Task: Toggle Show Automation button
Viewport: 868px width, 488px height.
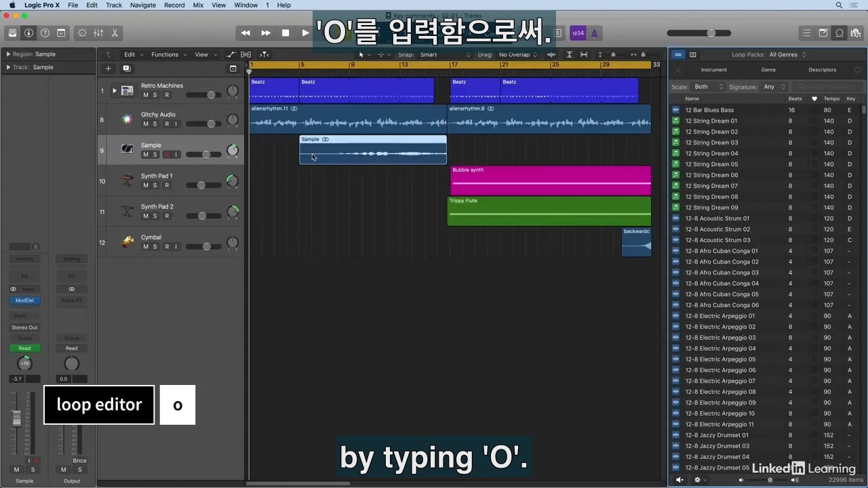Action: [231, 54]
